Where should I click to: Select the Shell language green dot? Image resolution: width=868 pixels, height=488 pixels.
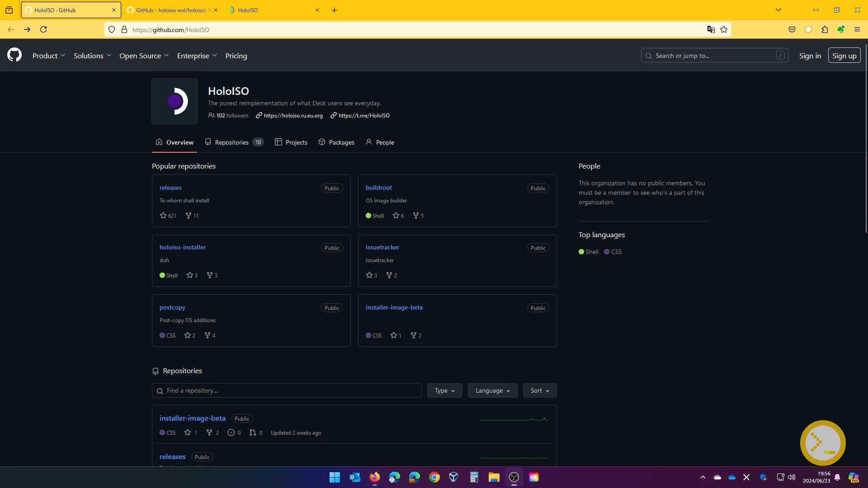(x=581, y=252)
